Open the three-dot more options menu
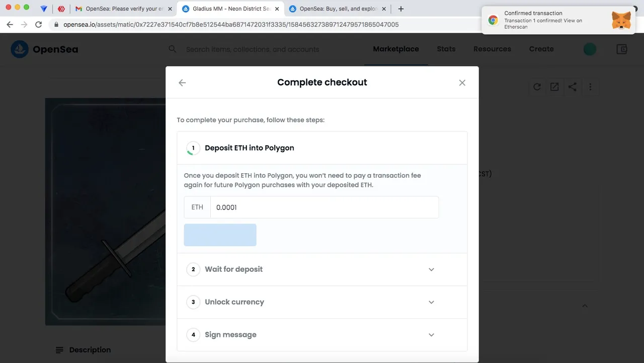 [x=590, y=87]
